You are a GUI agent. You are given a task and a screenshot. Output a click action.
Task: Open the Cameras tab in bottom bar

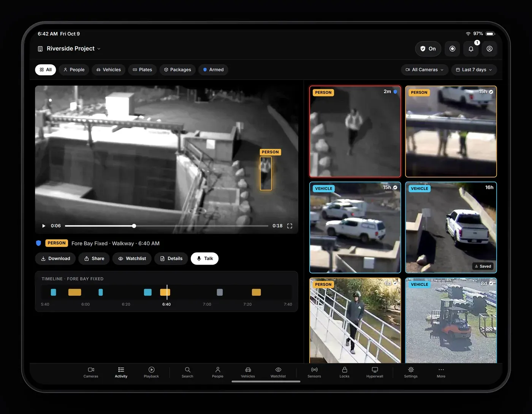(91, 372)
